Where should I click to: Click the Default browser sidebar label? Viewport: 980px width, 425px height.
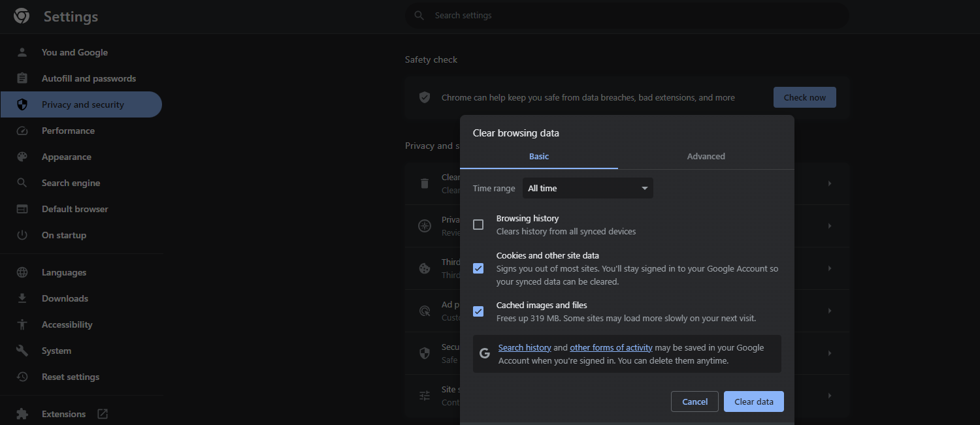(75, 209)
